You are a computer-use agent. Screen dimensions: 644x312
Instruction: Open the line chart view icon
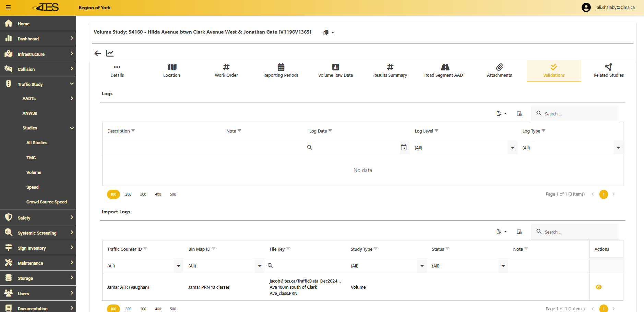110,53
